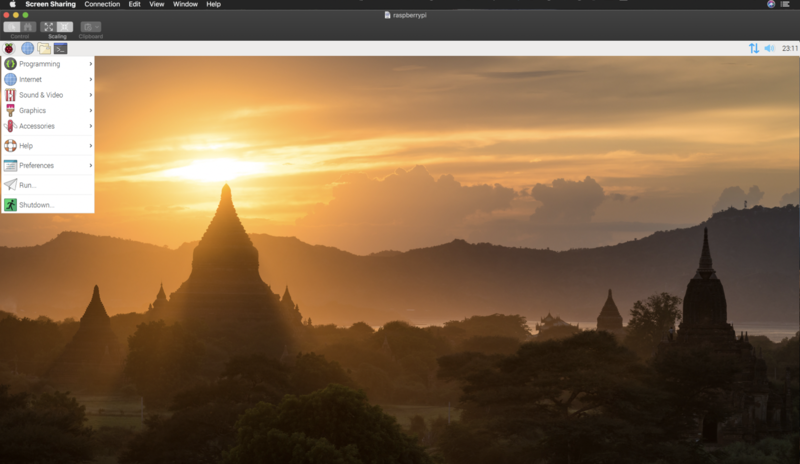Open the Connection menu in menu bar
This screenshot has height=464, width=800.
102,4
